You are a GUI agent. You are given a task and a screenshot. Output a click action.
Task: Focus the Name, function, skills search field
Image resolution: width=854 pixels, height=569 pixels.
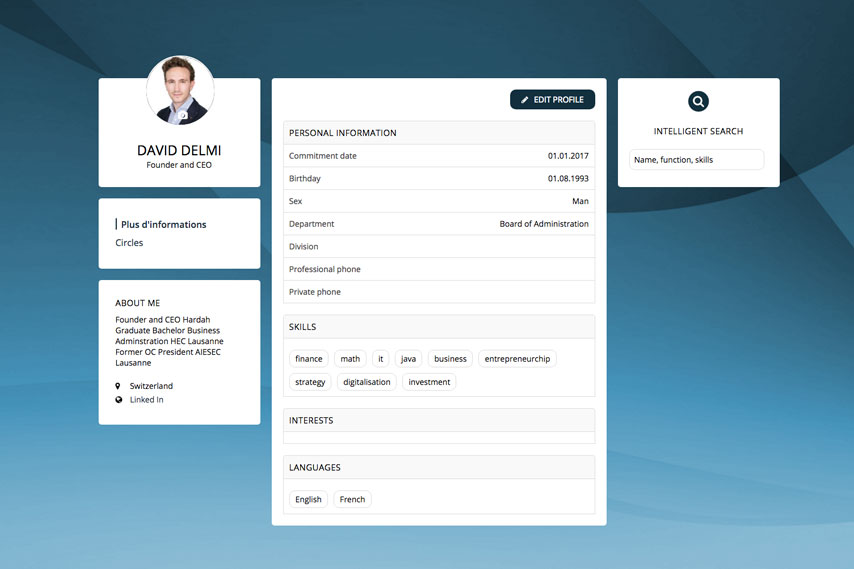[697, 160]
